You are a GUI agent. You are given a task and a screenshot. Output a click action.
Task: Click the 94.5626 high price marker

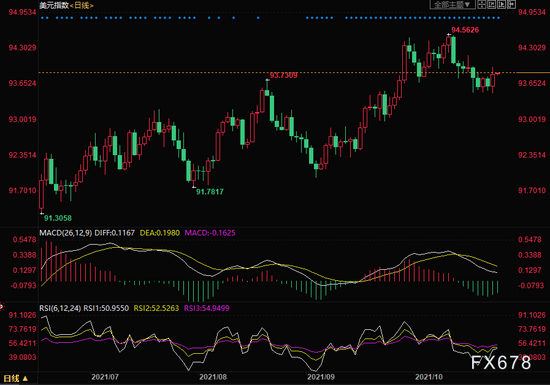(x=465, y=30)
